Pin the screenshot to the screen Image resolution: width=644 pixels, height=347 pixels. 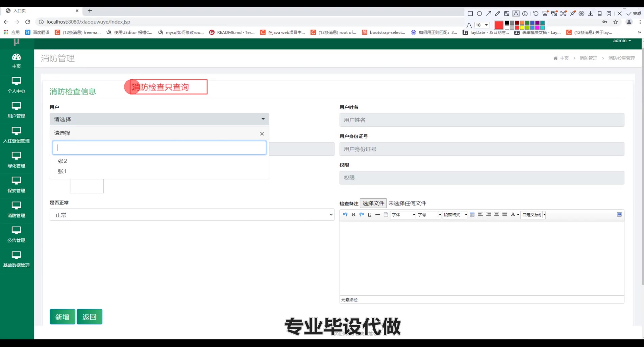(x=573, y=14)
